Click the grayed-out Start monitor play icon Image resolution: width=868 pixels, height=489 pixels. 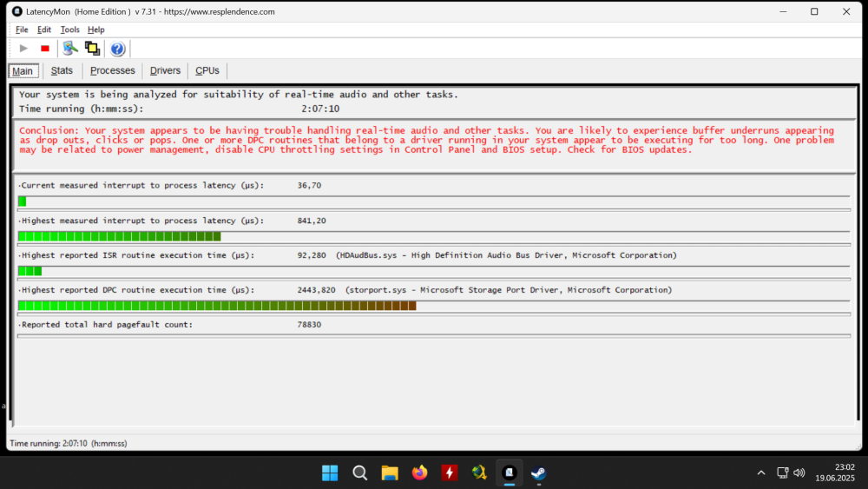pyautogui.click(x=23, y=49)
